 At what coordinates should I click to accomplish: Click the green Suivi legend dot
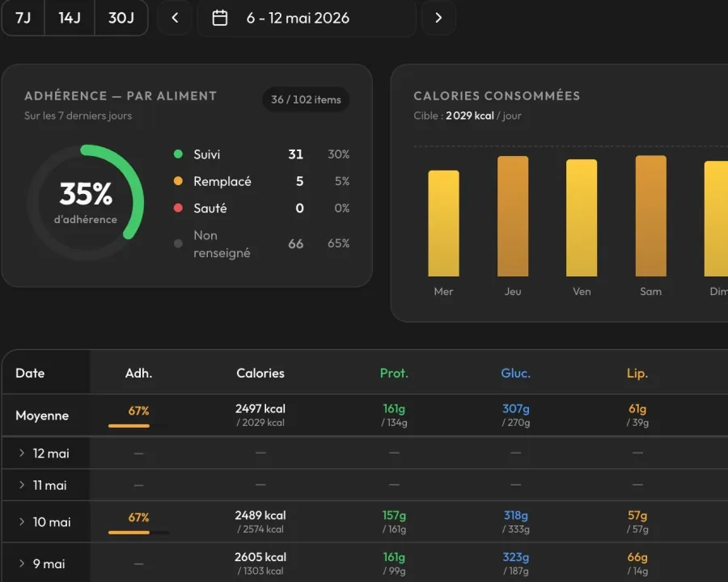click(x=178, y=154)
